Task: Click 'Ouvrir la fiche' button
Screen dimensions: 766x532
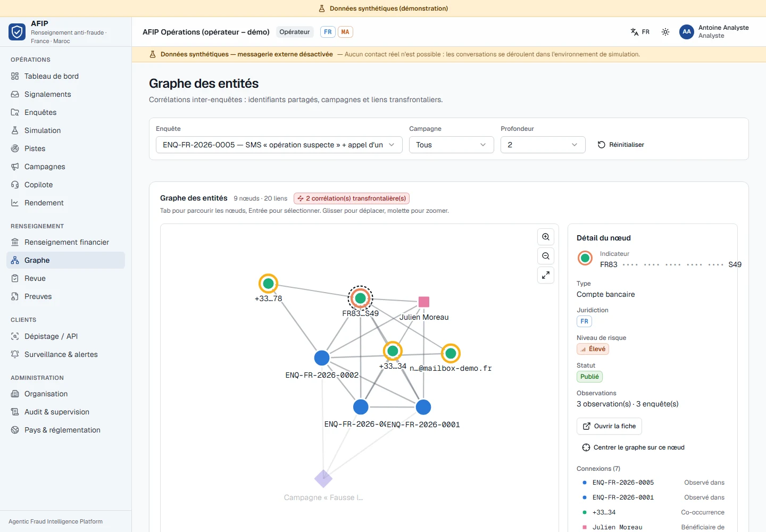Action: pyautogui.click(x=609, y=426)
